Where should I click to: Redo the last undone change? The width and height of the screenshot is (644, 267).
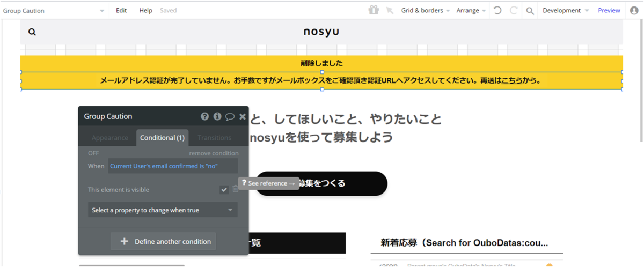[x=514, y=10]
